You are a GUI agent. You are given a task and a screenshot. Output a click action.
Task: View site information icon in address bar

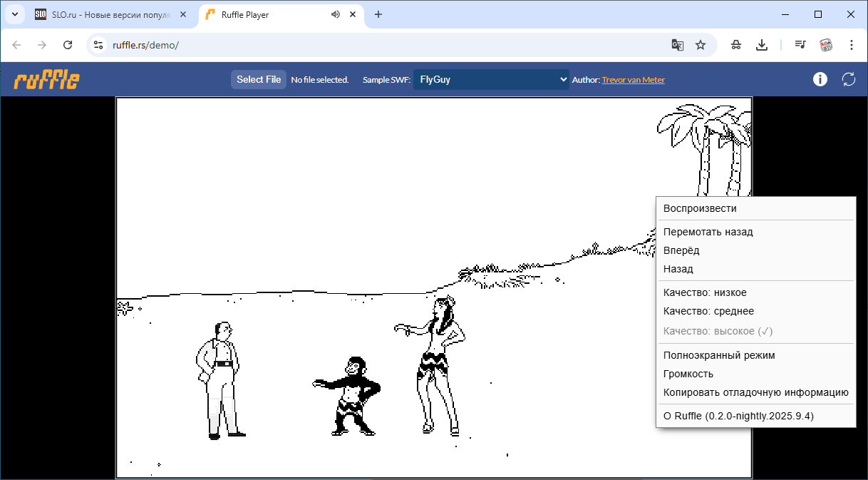tap(98, 45)
